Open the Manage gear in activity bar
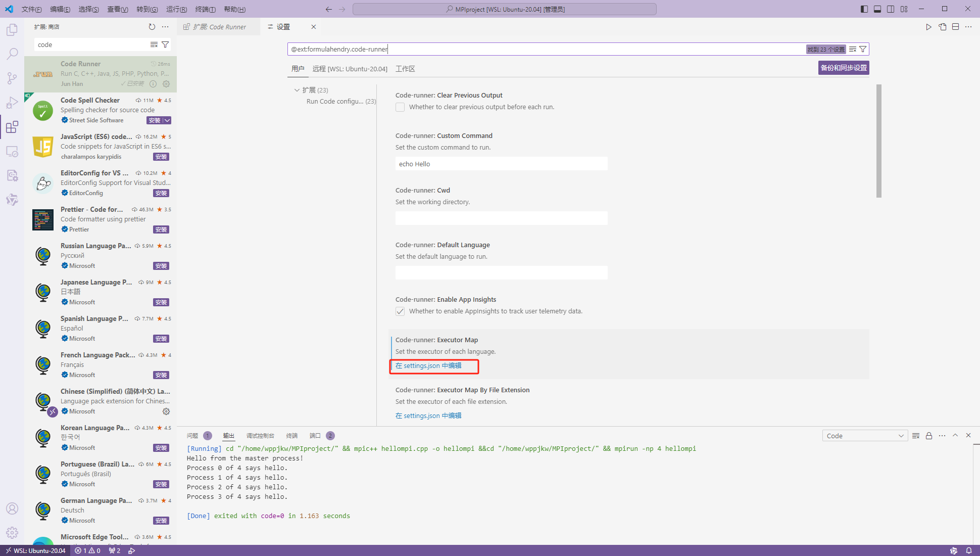Viewport: 980px width, 556px height. pos(12,533)
